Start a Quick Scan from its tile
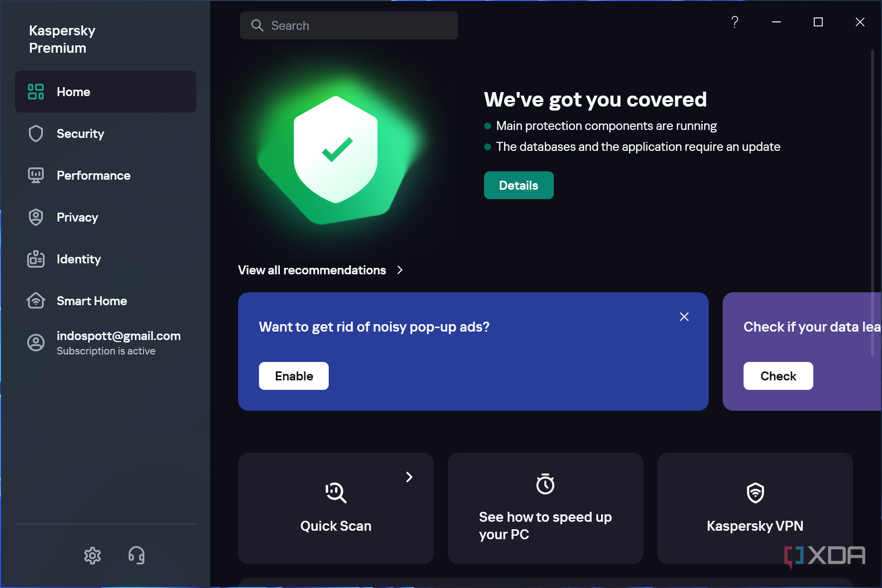Image resolution: width=882 pixels, height=588 pixels. 336,508
